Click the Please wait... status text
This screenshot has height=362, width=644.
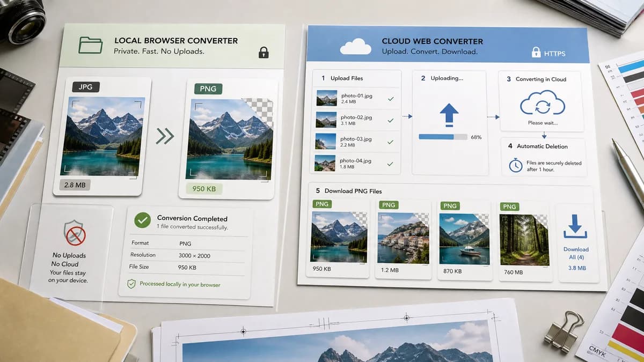tap(542, 123)
